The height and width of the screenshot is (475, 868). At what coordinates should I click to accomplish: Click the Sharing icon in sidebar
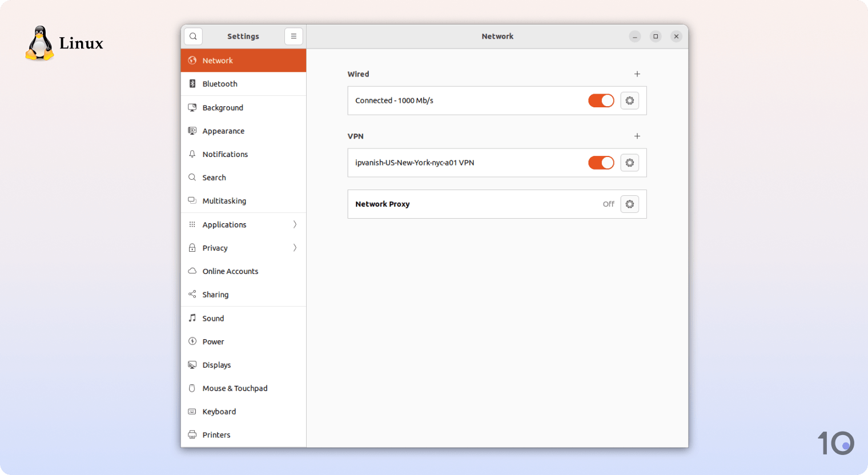coord(192,295)
